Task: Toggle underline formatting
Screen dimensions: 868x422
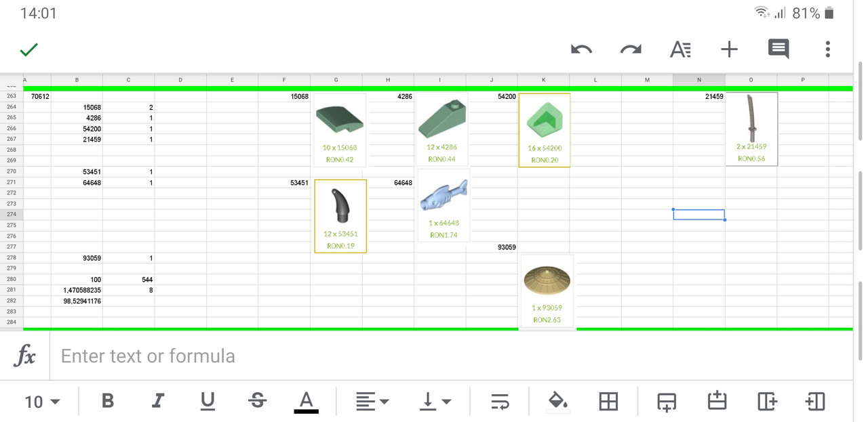Action: [x=208, y=401]
